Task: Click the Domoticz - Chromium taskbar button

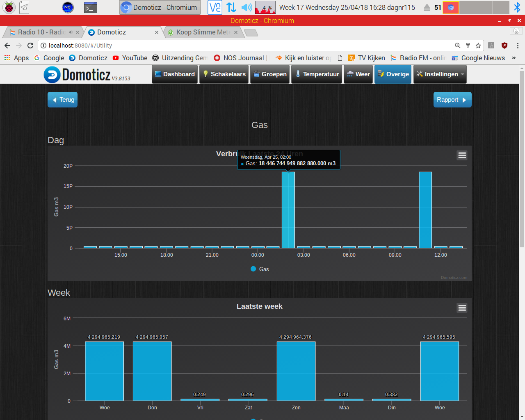Action: click(x=160, y=7)
